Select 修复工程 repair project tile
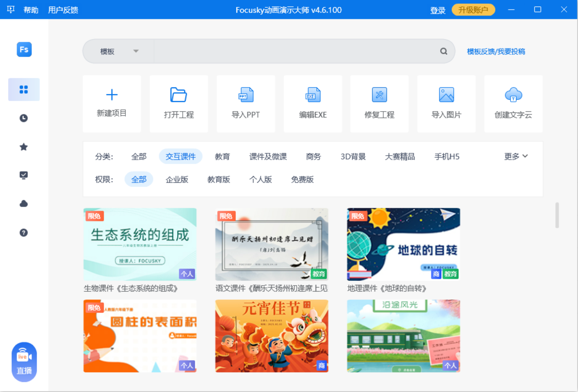The width and height of the screenshot is (578, 392). pyautogui.click(x=379, y=104)
